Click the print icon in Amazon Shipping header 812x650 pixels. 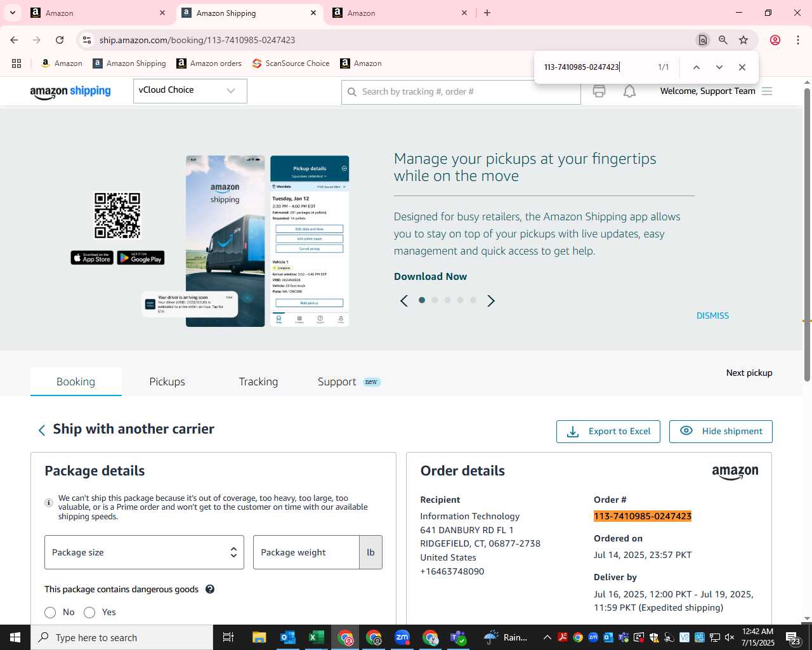tap(599, 91)
